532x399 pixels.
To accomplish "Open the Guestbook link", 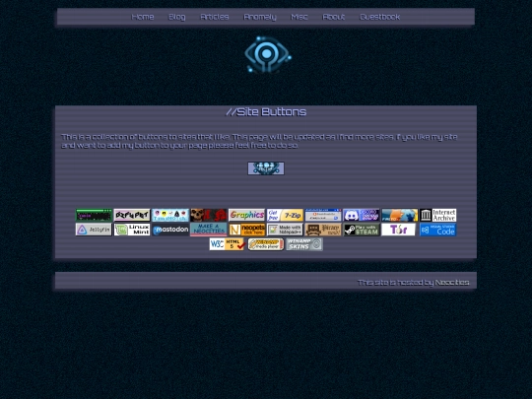I will point(379,17).
